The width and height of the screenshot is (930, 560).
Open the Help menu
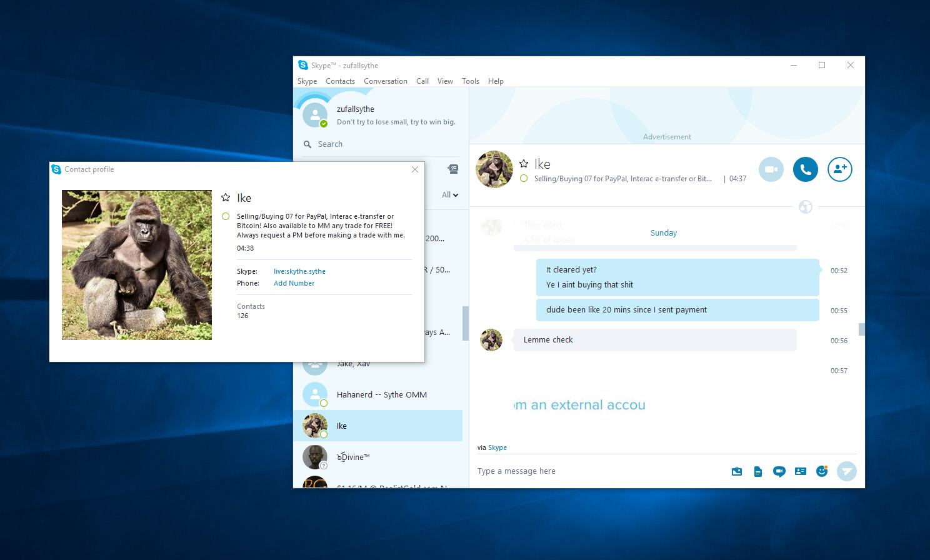tap(496, 81)
